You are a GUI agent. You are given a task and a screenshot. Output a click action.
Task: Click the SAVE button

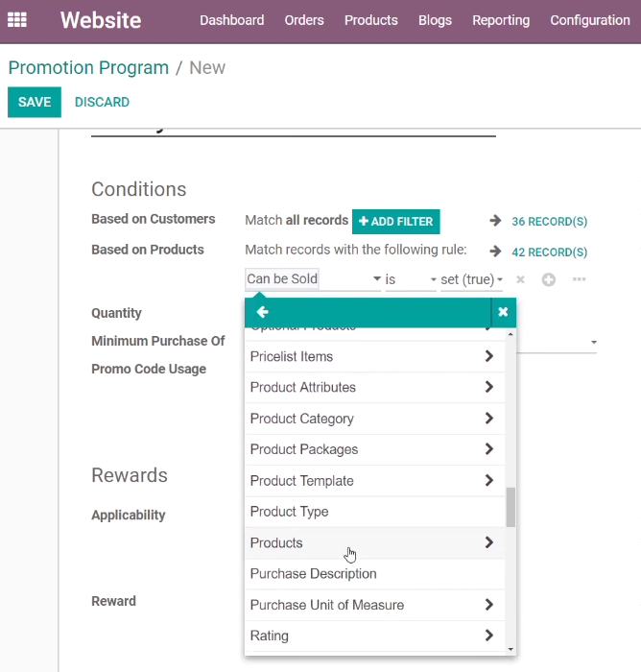point(35,102)
